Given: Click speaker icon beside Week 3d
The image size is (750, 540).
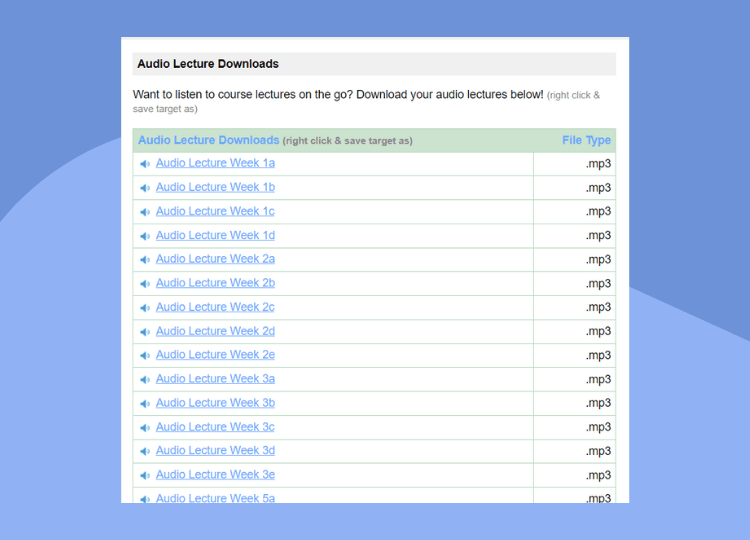Looking at the screenshot, I should click(x=145, y=452).
